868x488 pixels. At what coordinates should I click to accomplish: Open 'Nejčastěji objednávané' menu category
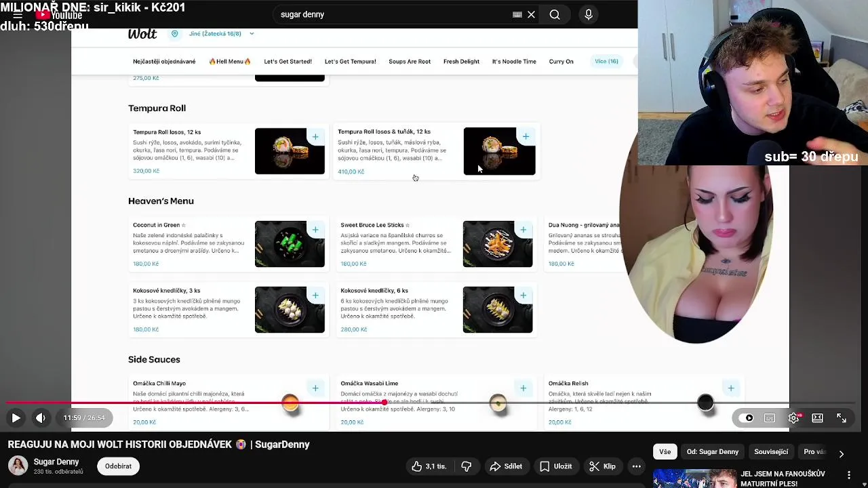click(164, 62)
